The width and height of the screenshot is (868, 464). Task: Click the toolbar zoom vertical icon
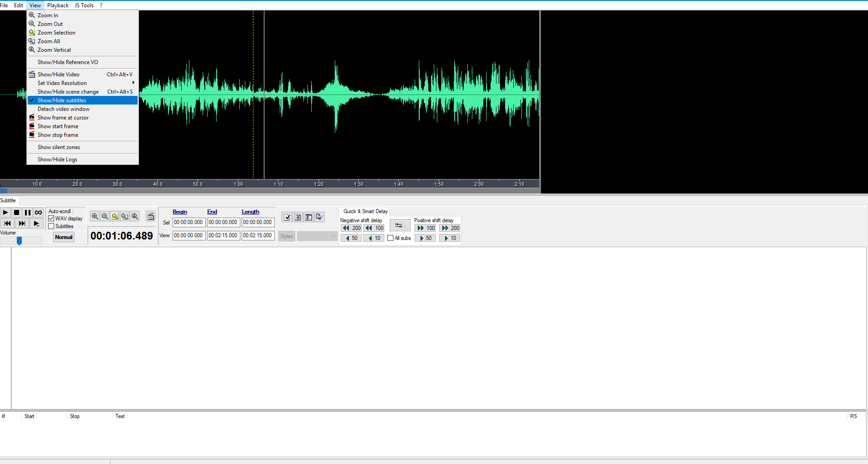(x=135, y=216)
